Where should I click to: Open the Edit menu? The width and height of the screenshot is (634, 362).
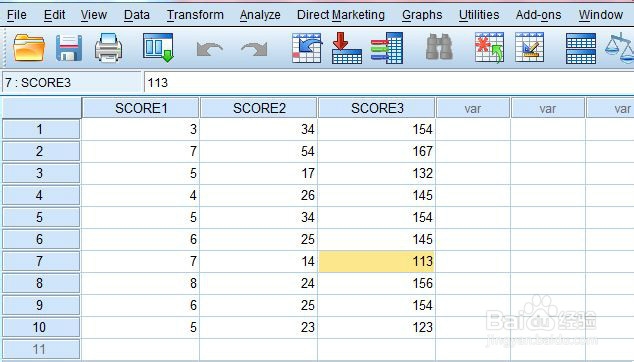pos(55,15)
